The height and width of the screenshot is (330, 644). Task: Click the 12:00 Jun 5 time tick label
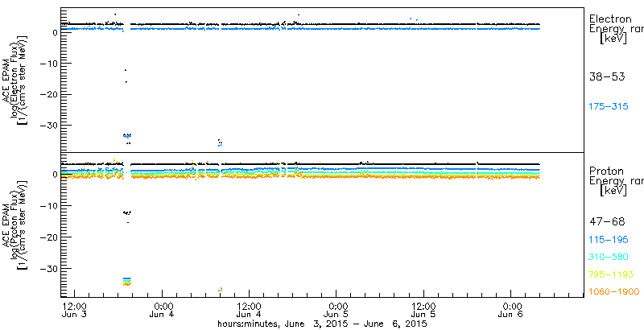[x=423, y=311]
